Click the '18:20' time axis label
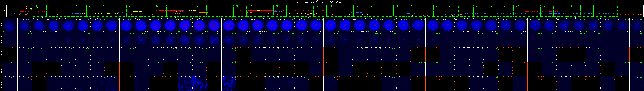The width and height of the screenshot is (644, 91). pyautogui.click(x=443, y=18)
